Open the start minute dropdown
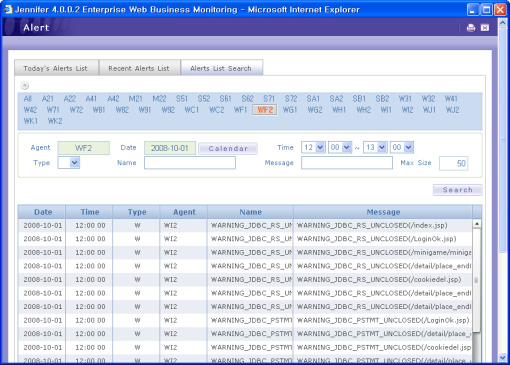The width and height of the screenshot is (510, 365). pos(340,147)
